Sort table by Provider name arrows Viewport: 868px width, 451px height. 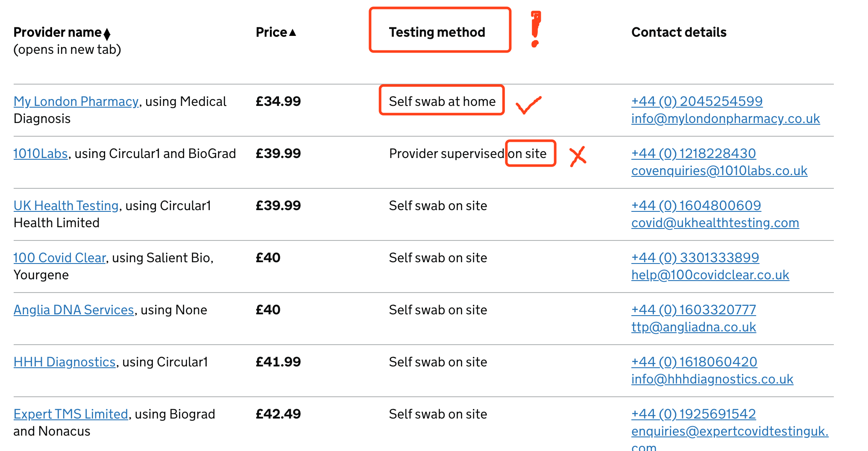(x=107, y=33)
